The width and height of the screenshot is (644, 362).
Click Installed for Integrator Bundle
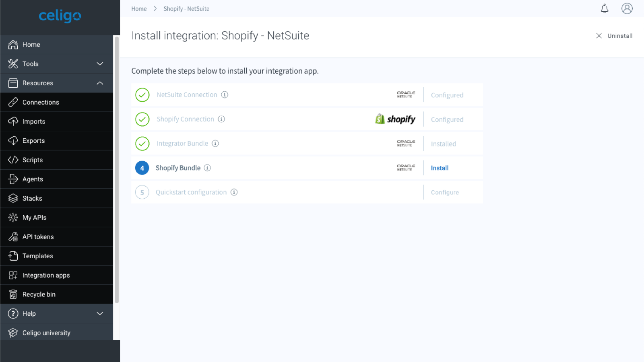[444, 144]
